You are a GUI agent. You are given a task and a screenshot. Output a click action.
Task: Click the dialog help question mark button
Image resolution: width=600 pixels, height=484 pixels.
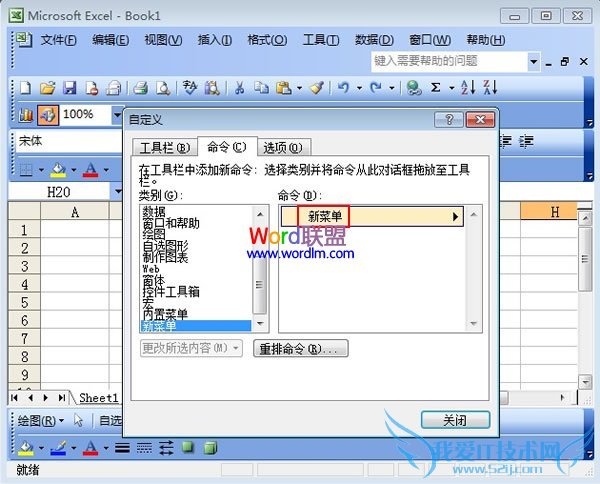click(449, 120)
